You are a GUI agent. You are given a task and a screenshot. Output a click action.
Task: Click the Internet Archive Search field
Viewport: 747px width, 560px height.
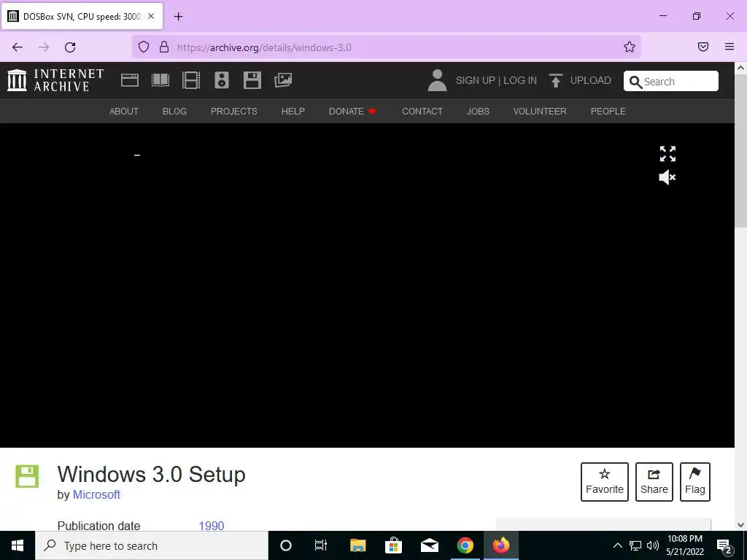[x=671, y=81]
